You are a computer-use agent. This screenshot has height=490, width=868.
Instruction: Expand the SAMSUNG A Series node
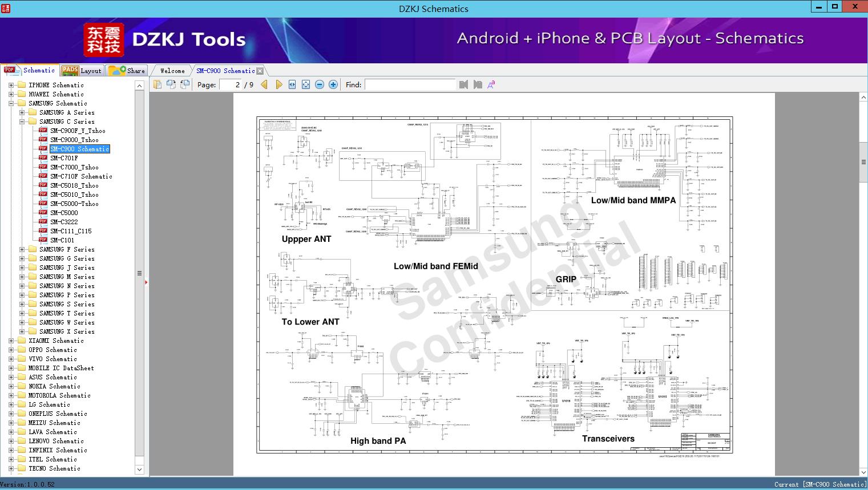coord(22,112)
